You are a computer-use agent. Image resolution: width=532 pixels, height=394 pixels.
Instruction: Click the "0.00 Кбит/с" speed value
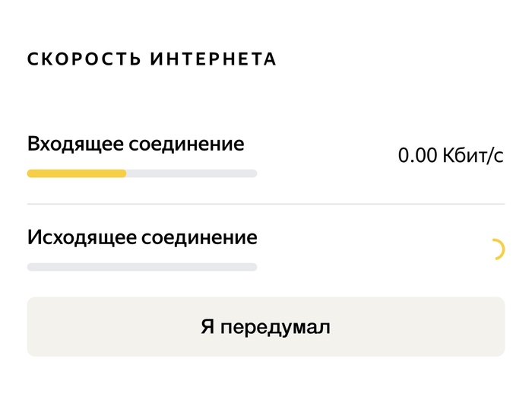pyautogui.click(x=451, y=156)
